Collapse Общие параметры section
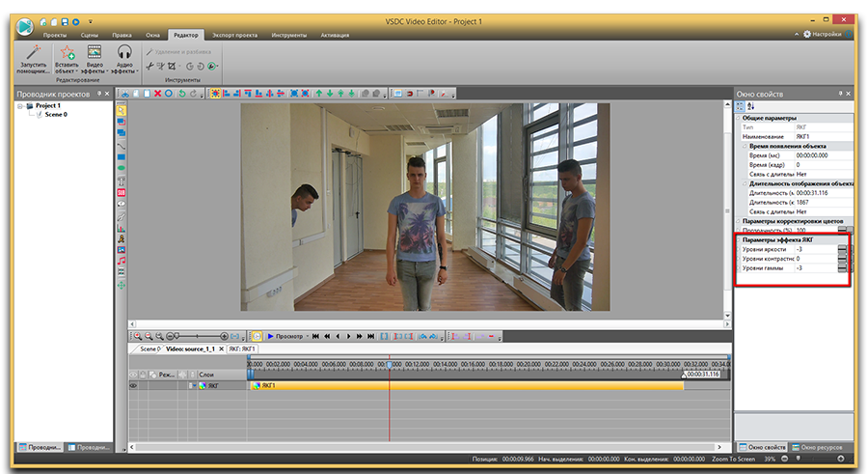 coord(738,118)
